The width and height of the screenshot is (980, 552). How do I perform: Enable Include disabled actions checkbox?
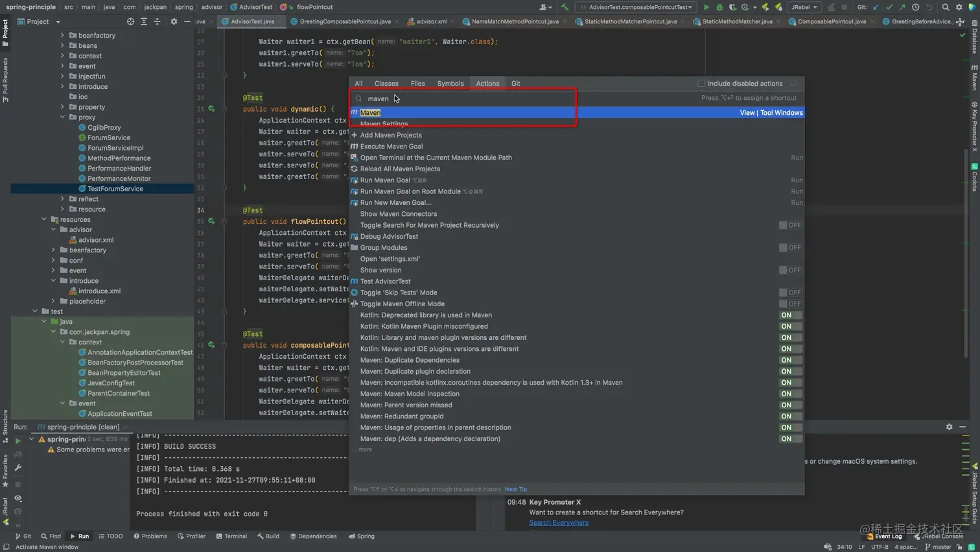(701, 84)
